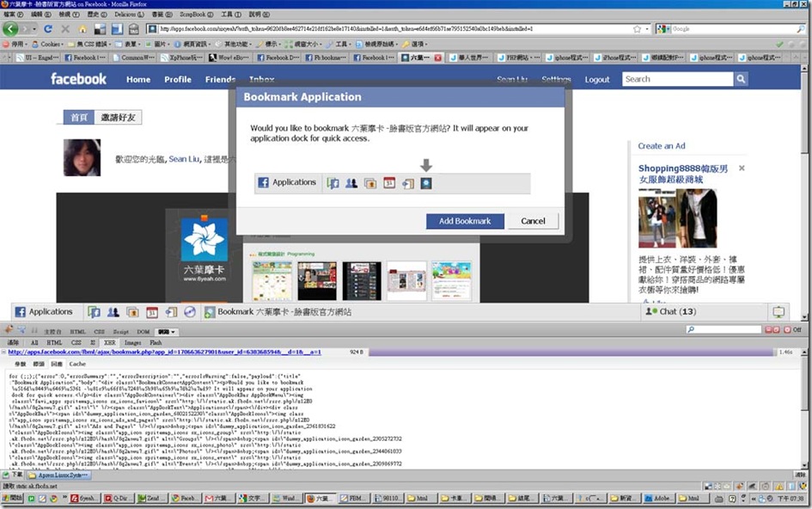Open Firefox home page icon
This screenshot has height=509, width=812.
tap(82, 29)
